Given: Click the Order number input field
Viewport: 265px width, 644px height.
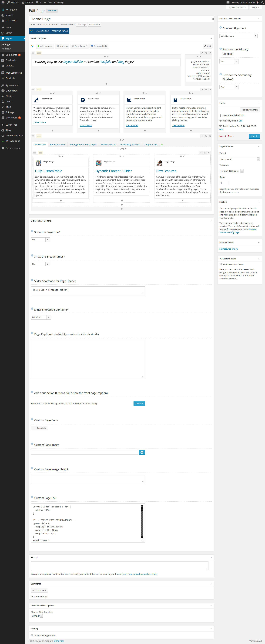Looking at the screenshot, I should pos(224,183).
